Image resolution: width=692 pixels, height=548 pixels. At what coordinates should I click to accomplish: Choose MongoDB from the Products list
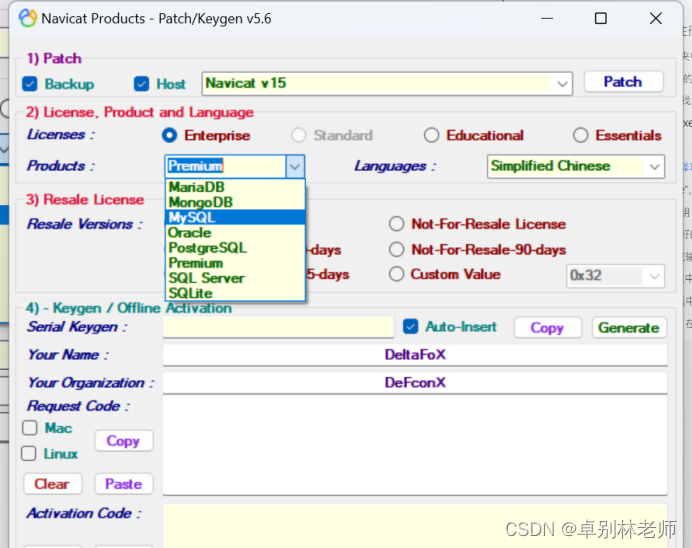(235, 202)
